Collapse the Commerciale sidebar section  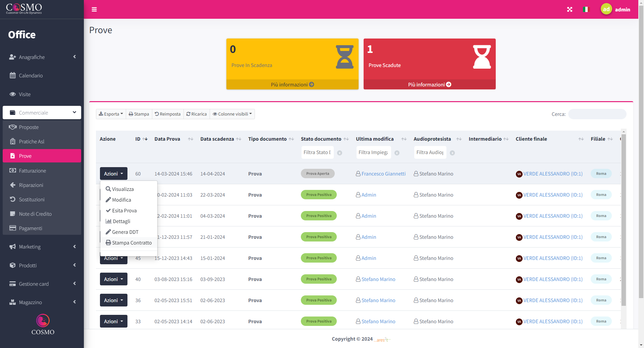[42, 113]
